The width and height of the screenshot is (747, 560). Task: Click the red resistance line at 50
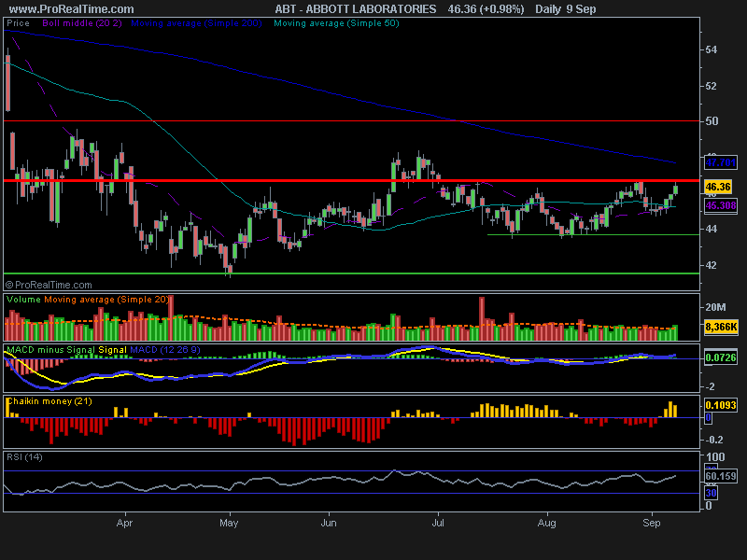tap(352, 121)
